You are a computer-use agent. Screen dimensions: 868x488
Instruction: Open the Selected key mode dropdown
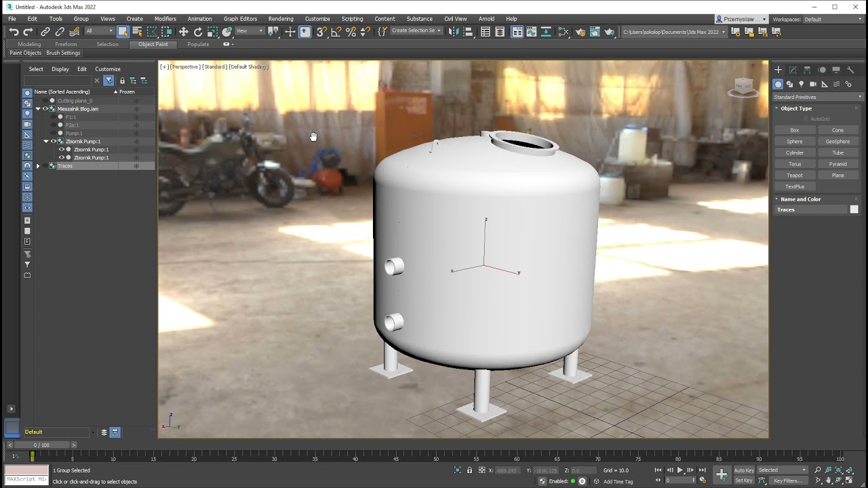[783, 470]
